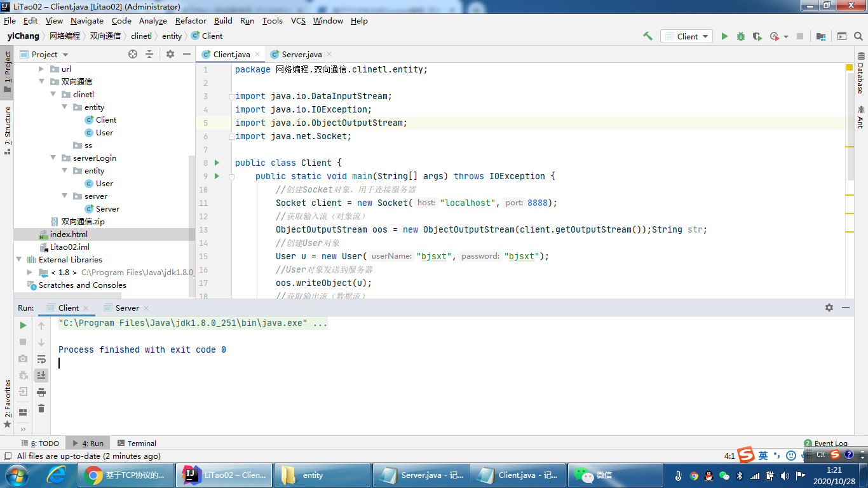Collapse the 双向通信 folder
The height and width of the screenshot is (488, 868).
(41, 81)
